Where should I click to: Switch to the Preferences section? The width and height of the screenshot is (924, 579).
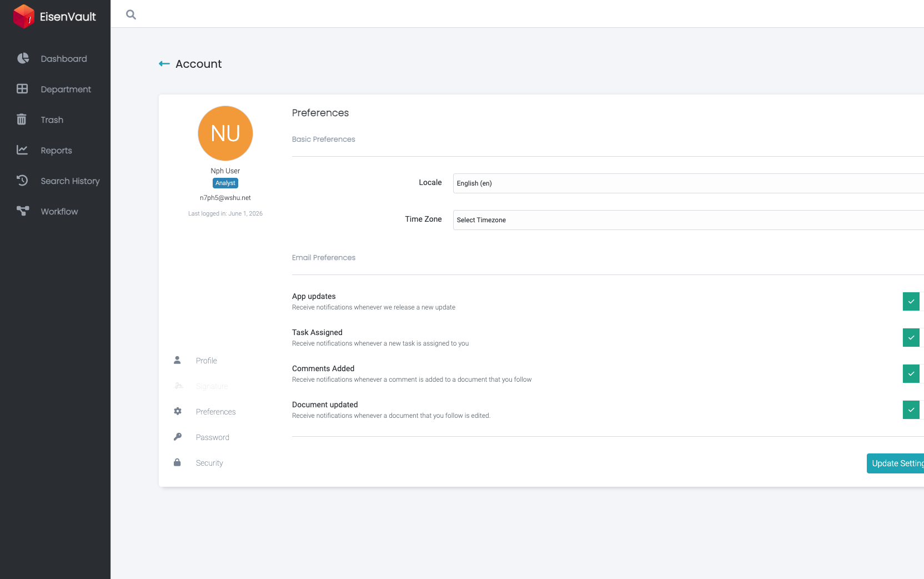click(216, 412)
